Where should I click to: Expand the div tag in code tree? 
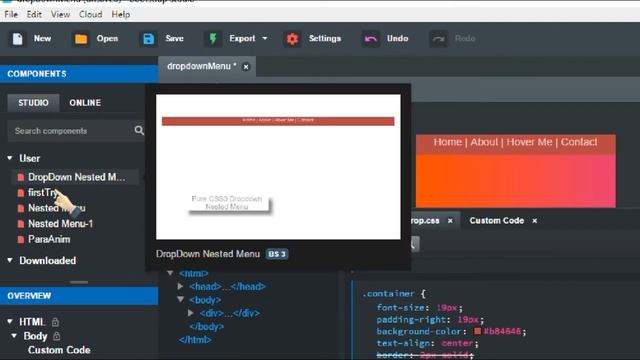tap(191, 313)
